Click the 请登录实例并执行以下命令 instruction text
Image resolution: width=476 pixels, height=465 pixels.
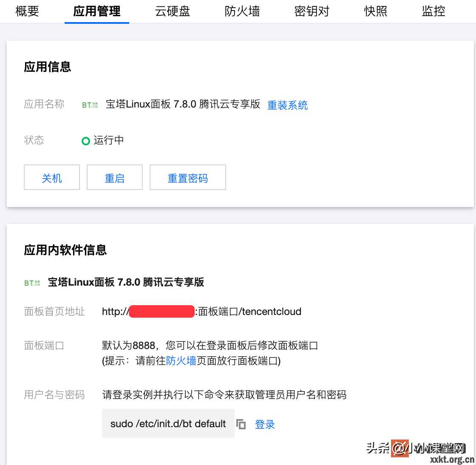point(224,394)
